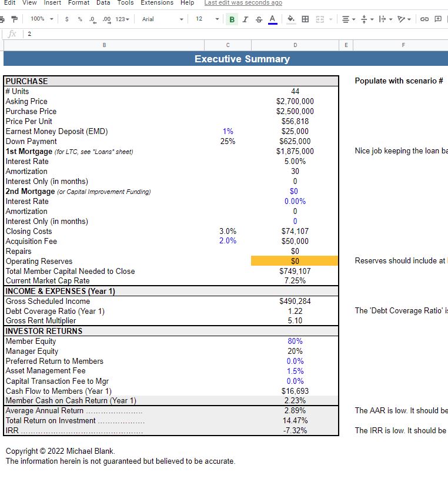The height and width of the screenshot is (482, 448).
Task: Open the Insert menu
Action: click(x=52, y=3)
